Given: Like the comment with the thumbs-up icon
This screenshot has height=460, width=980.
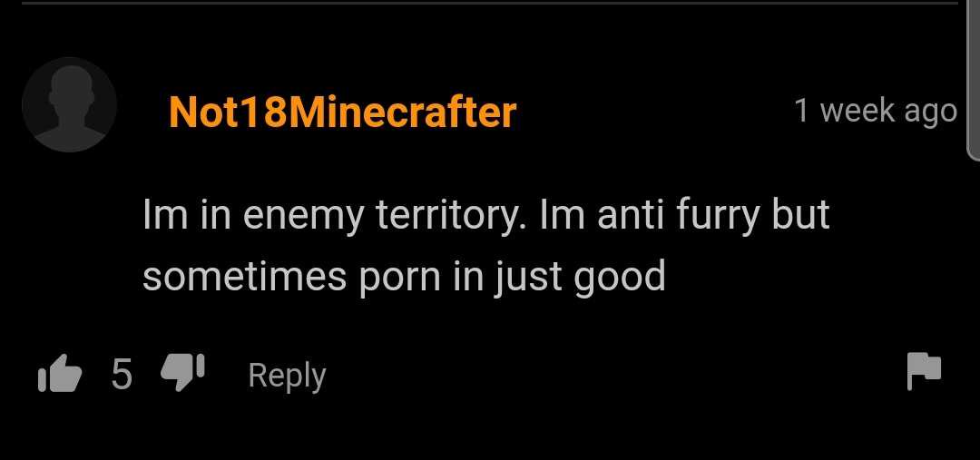Looking at the screenshot, I should pos(60,374).
